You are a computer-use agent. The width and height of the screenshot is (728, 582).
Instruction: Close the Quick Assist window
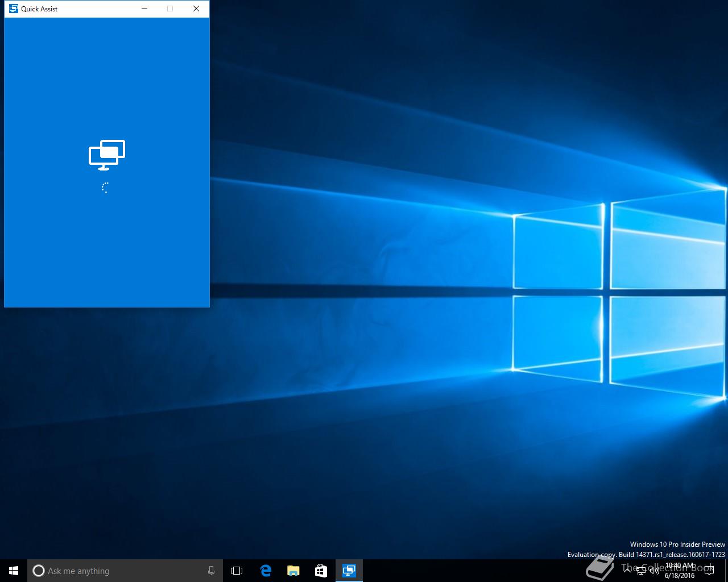point(196,9)
